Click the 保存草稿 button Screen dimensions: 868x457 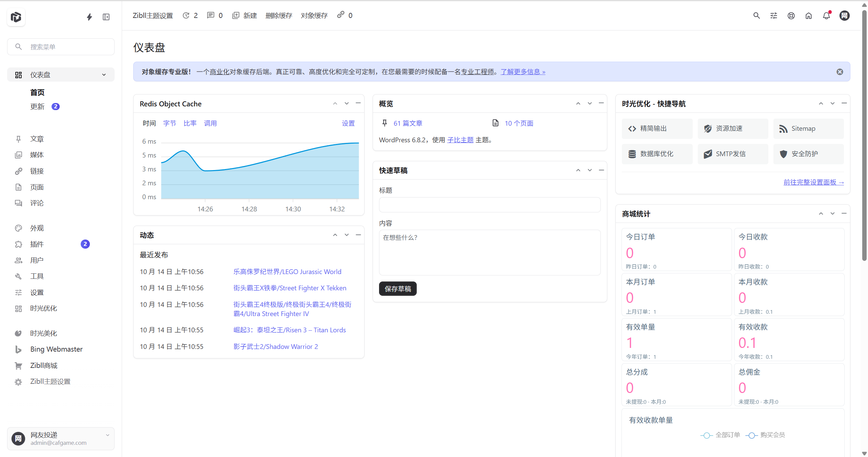tap(397, 289)
